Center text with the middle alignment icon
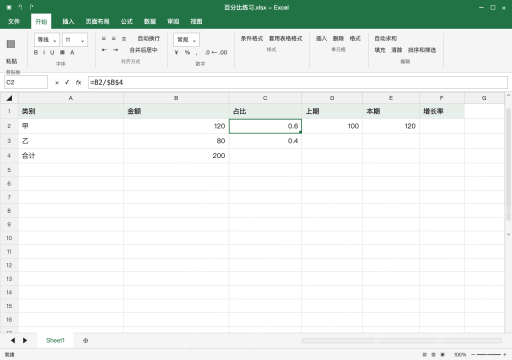The image size is (512, 360). (x=114, y=39)
